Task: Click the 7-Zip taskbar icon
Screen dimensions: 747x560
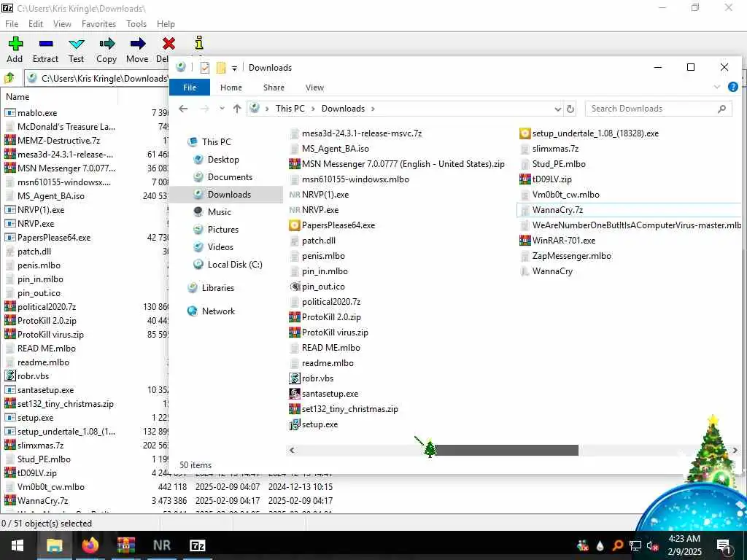Action: click(x=197, y=545)
